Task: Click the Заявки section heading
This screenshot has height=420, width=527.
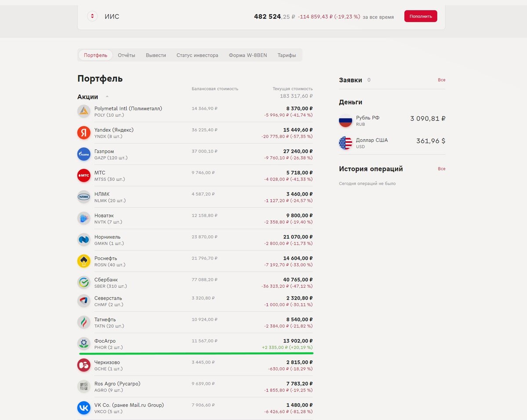Action: click(x=350, y=80)
